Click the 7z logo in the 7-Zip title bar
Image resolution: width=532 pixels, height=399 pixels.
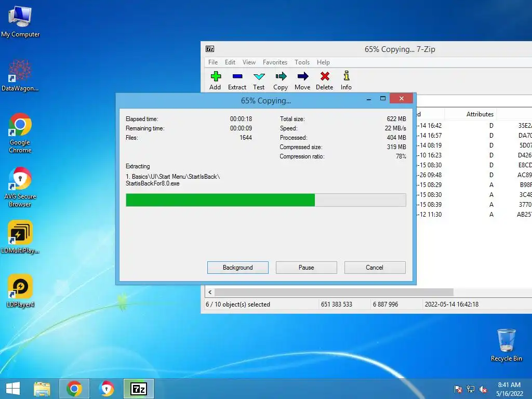pos(210,49)
